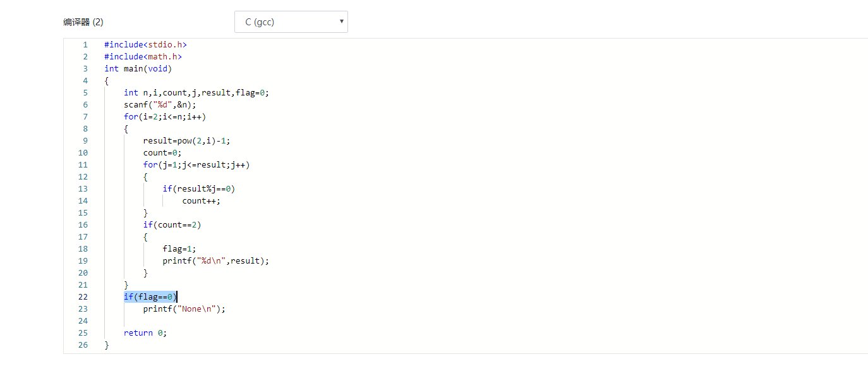868x366 pixels.
Task: Open the C (gcc) compiler dropdown
Action: point(291,22)
